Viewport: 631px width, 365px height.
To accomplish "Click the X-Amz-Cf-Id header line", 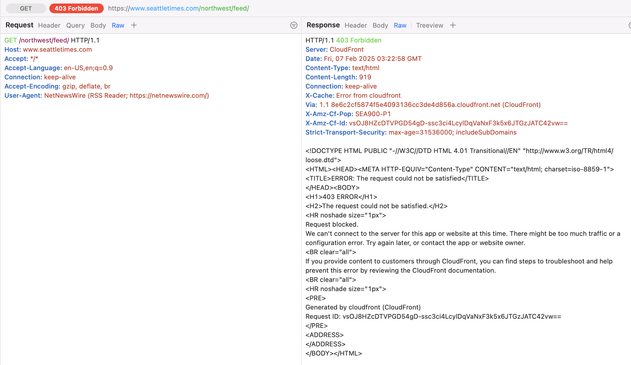I will tap(437, 124).
